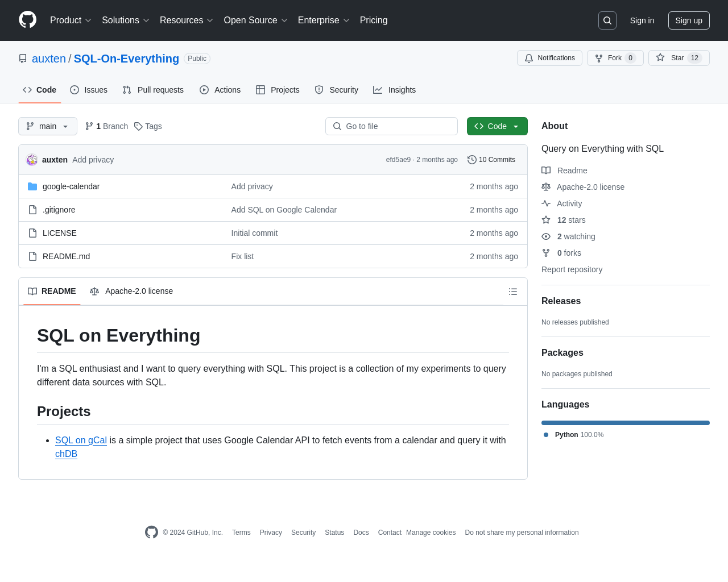Select the README tab
Viewport: 728px width, 582px height.
[52, 291]
